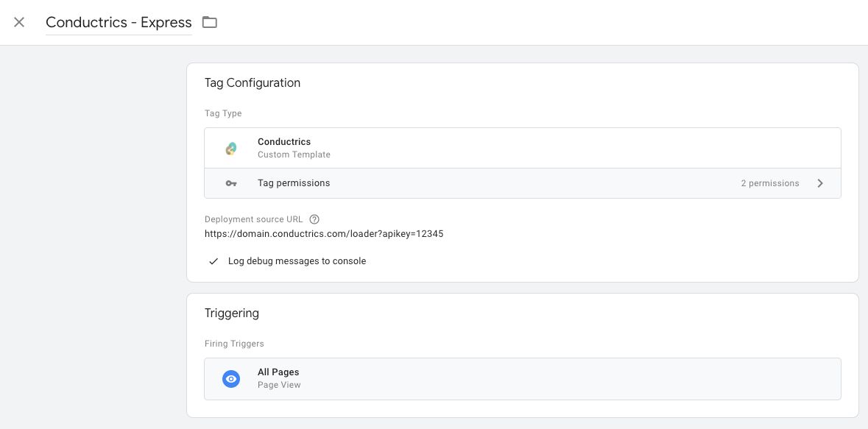
Task: Click the Conductrics template logo icon
Action: click(231, 149)
